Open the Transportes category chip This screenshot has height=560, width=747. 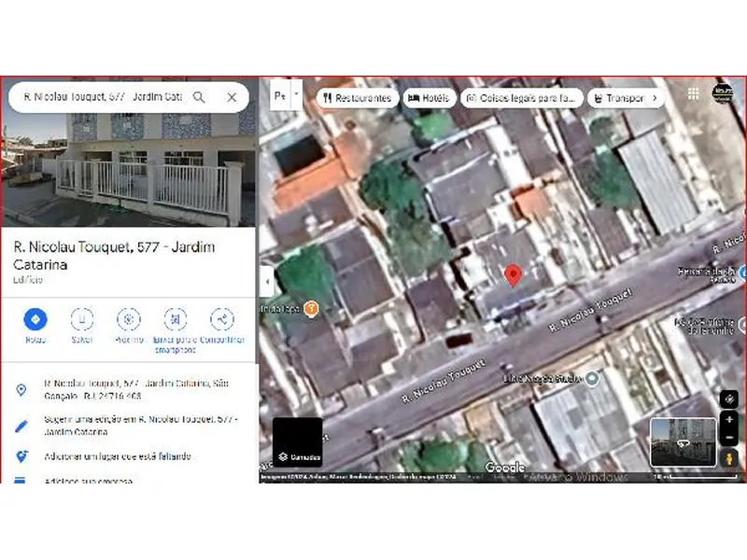(622, 97)
